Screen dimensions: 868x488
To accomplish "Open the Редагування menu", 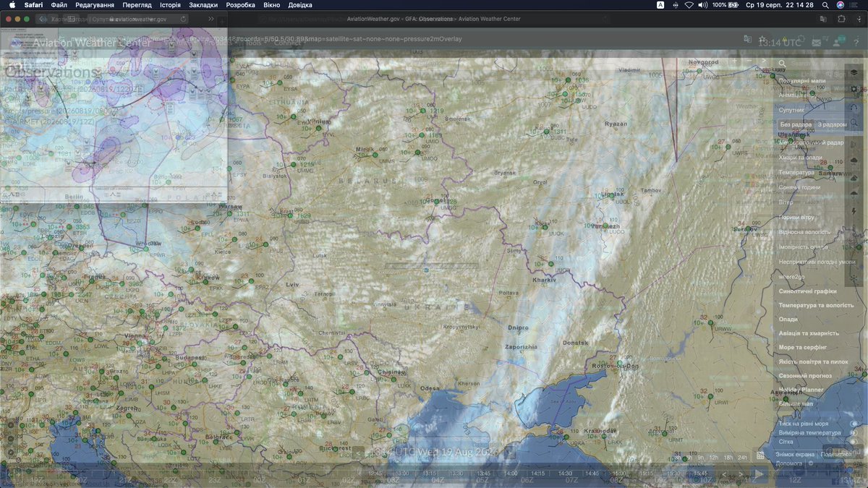I will pyautogui.click(x=94, y=5).
